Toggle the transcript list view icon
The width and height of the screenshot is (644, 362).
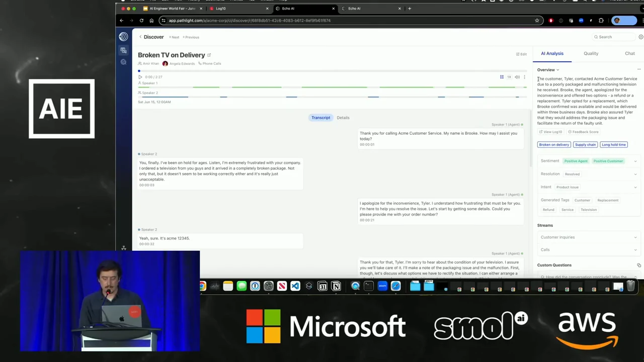coord(502,77)
